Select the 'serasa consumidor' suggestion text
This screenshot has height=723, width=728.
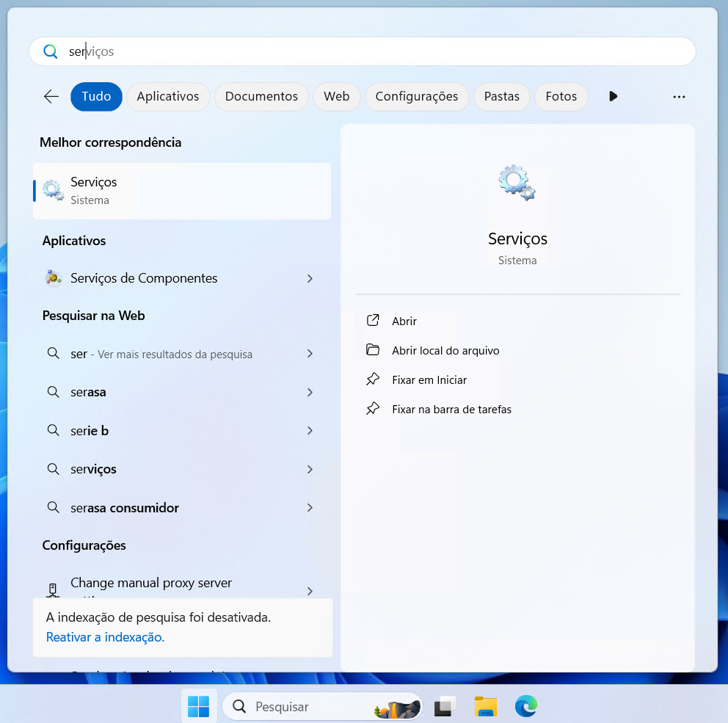pyautogui.click(x=125, y=507)
